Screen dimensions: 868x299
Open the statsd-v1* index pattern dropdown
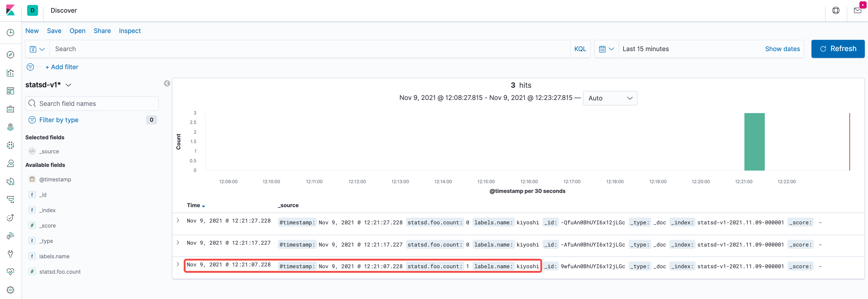tap(69, 85)
